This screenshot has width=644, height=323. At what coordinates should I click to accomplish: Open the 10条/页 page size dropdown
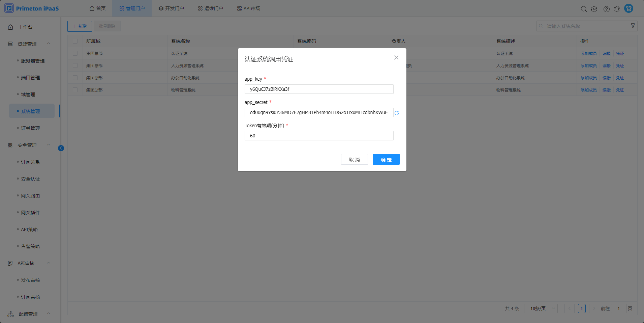(541, 308)
